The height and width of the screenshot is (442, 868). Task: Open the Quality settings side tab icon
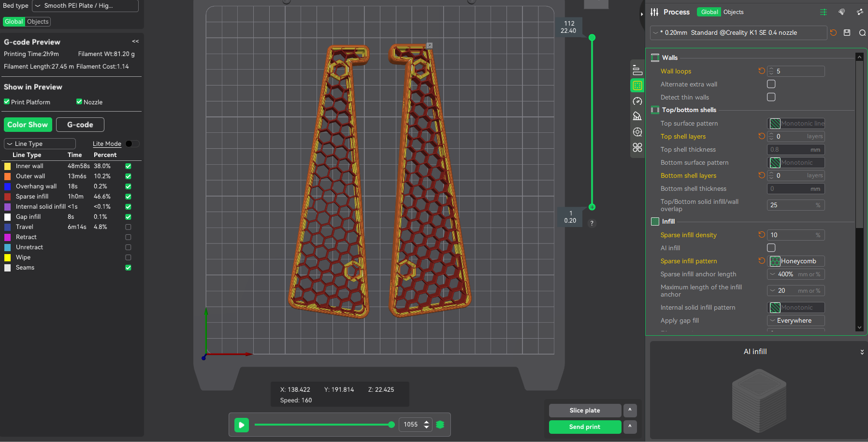click(637, 70)
